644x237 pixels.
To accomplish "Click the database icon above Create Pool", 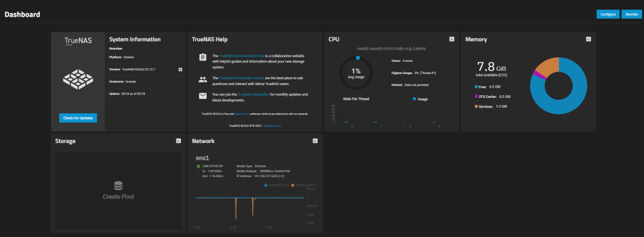I will tap(118, 185).
